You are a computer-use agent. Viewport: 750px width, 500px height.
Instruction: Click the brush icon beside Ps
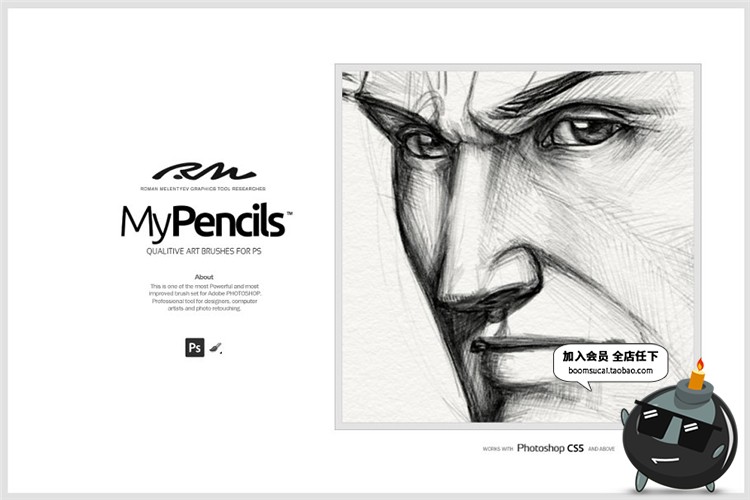(216, 348)
